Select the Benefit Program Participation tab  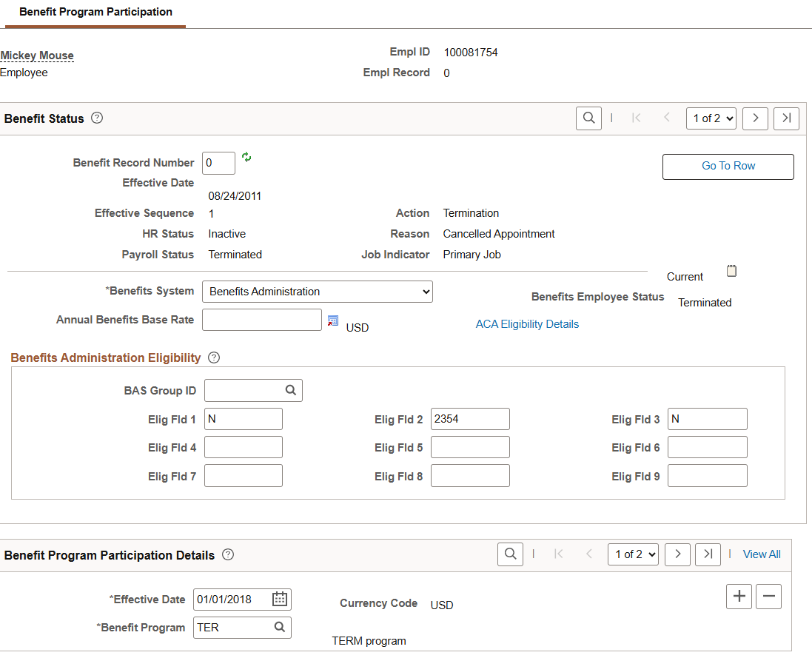95,13
